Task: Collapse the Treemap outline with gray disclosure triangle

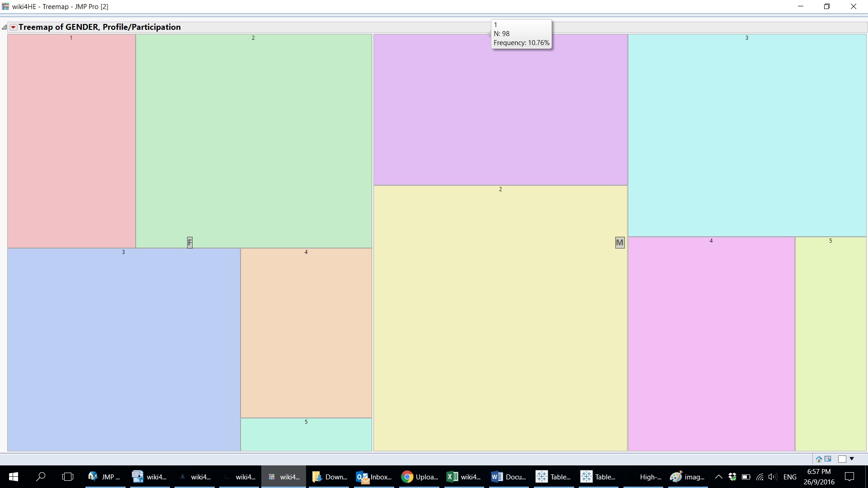Action: click(5, 27)
